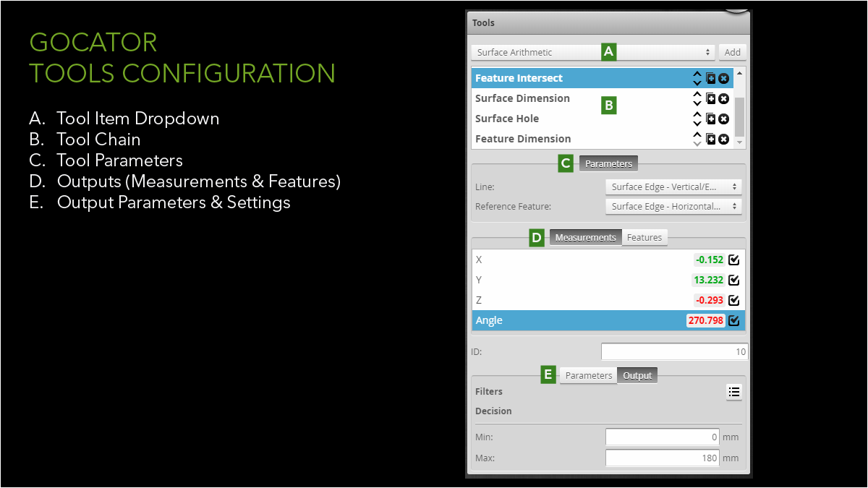Toggle the Angle measurement checkbox

733,320
